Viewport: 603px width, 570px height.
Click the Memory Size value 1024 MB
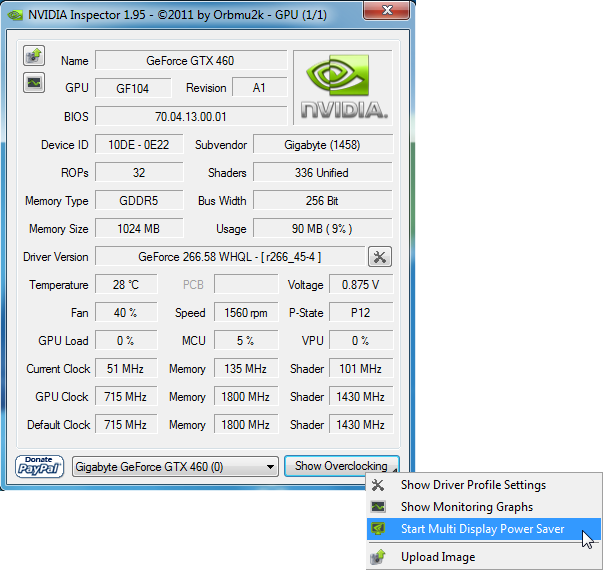click(139, 229)
